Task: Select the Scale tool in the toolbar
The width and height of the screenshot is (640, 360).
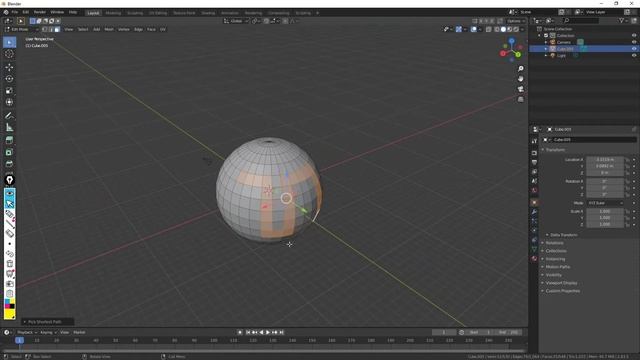Action: click(9, 91)
